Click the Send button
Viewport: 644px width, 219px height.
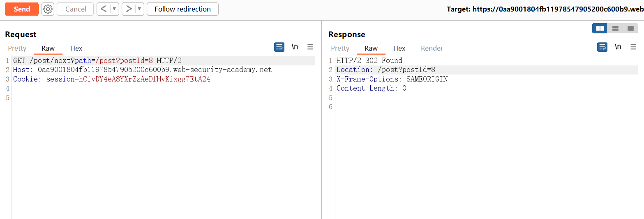pyautogui.click(x=22, y=9)
